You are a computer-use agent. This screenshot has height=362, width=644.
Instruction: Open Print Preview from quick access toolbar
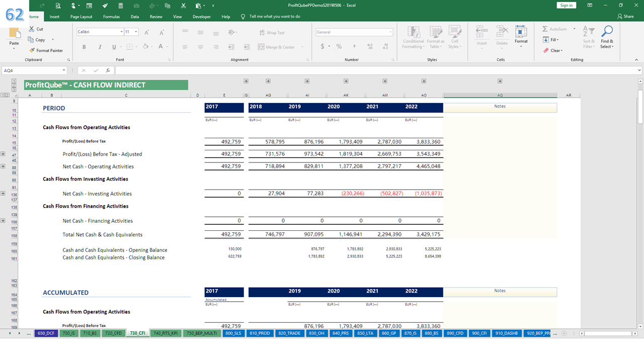[58, 6]
